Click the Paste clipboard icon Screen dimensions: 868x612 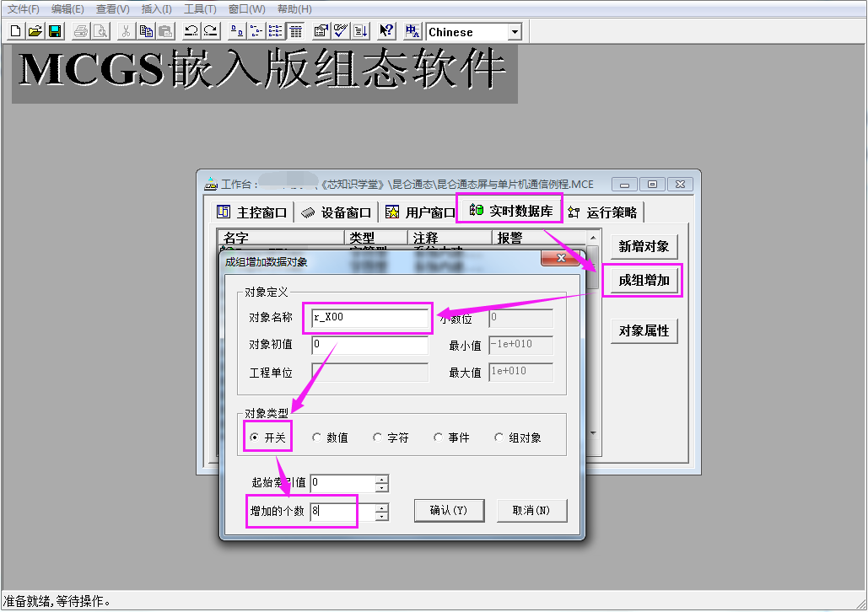(x=165, y=31)
